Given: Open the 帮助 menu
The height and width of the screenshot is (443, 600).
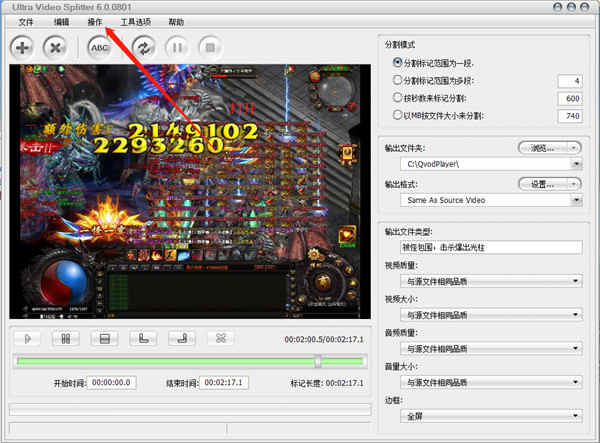Looking at the screenshot, I should click(176, 22).
